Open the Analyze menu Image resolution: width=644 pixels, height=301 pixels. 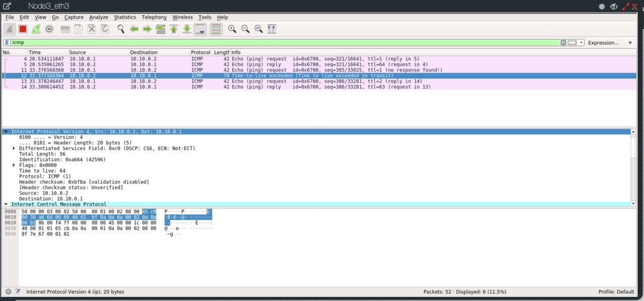99,17
